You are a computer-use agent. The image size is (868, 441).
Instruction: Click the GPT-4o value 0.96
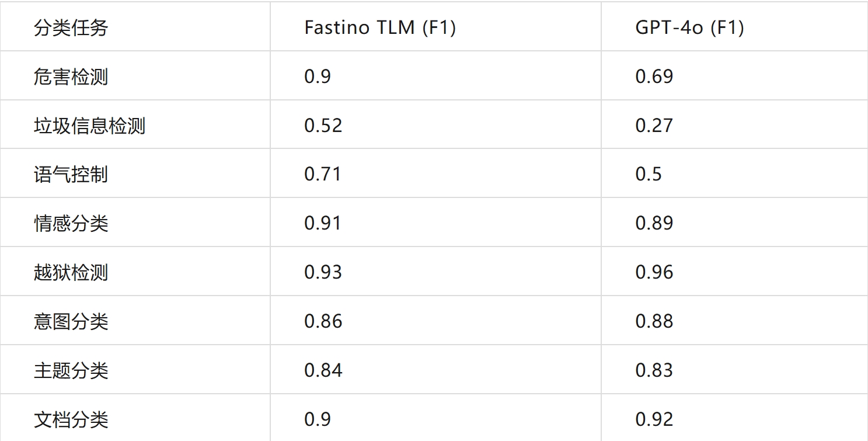click(654, 272)
